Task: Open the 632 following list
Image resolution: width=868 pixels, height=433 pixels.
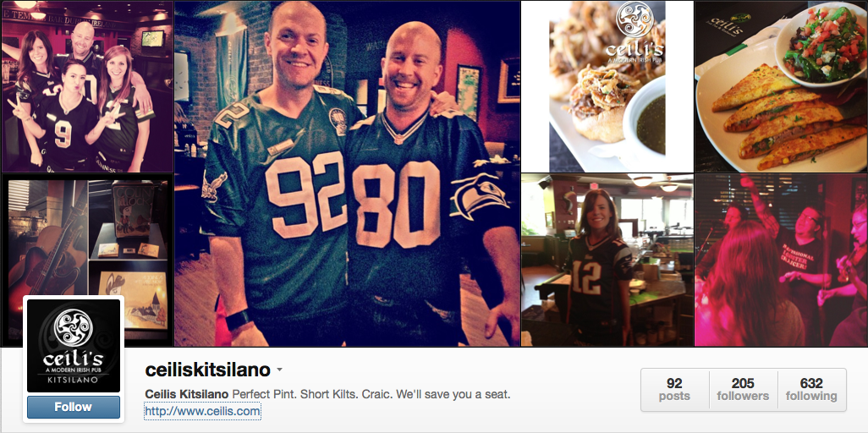Action: 811,389
